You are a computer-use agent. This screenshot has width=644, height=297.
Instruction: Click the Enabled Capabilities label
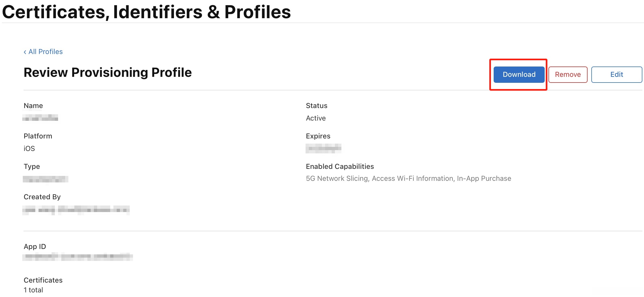(340, 166)
